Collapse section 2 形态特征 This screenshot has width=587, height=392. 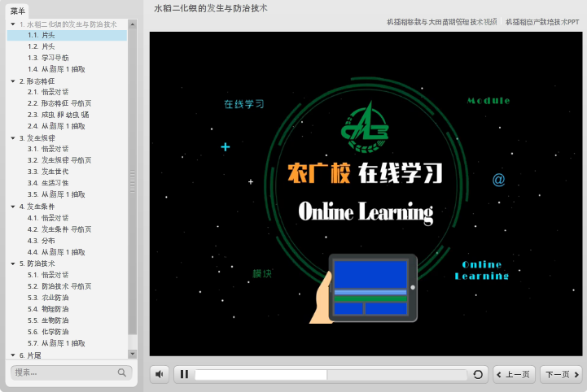(13, 81)
